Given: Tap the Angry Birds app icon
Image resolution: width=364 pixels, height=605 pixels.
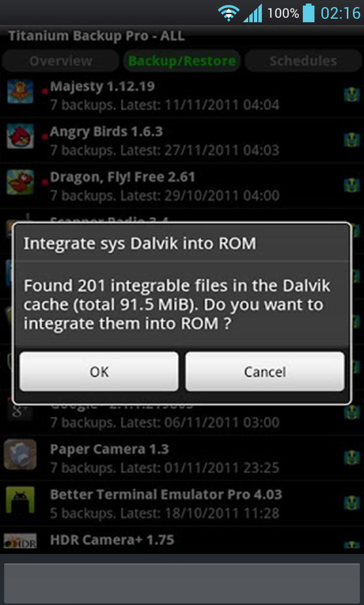Looking at the screenshot, I should [x=20, y=137].
